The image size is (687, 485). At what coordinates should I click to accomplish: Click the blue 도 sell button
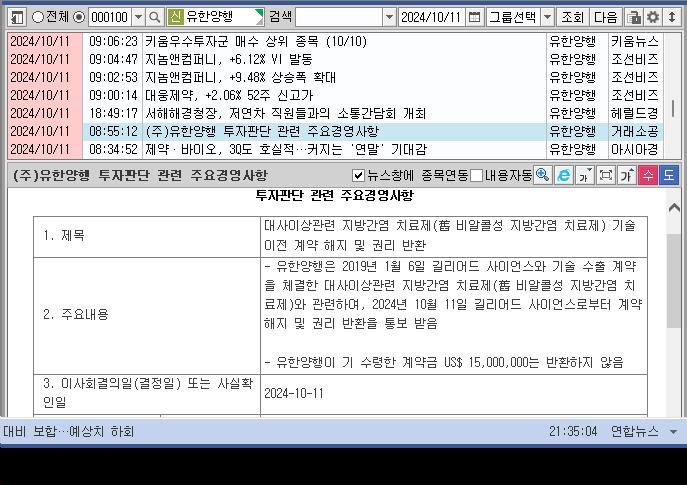[669, 175]
